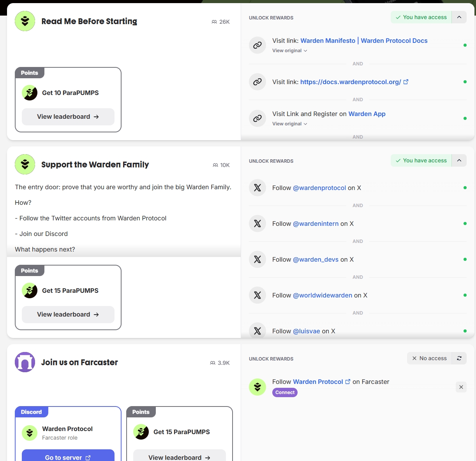
Task: Open the @luisvae profile link
Action: (x=306, y=331)
